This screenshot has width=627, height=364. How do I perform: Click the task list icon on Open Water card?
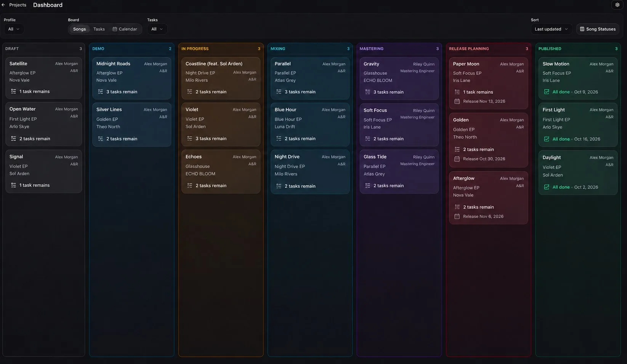(13, 139)
